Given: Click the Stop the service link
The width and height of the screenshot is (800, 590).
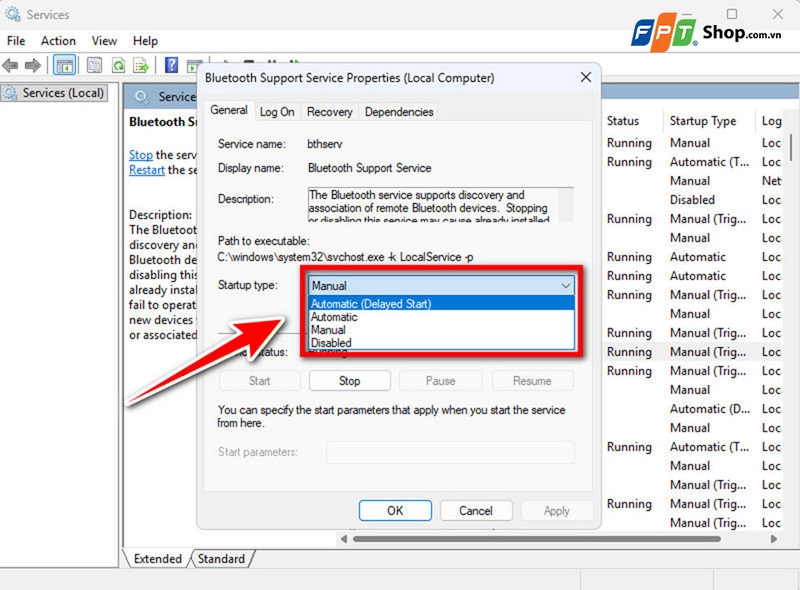Looking at the screenshot, I should coord(141,155).
